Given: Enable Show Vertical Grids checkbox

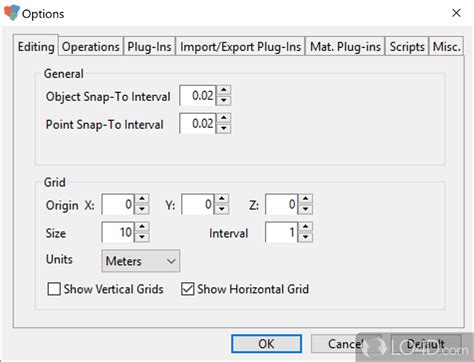Looking at the screenshot, I should pyautogui.click(x=54, y=289).
